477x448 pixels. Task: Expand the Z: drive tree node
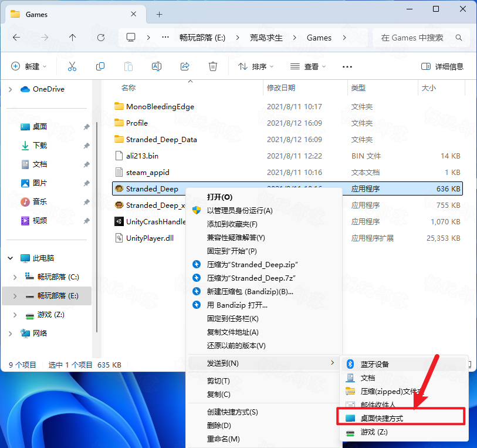click(x=15, y=315)
